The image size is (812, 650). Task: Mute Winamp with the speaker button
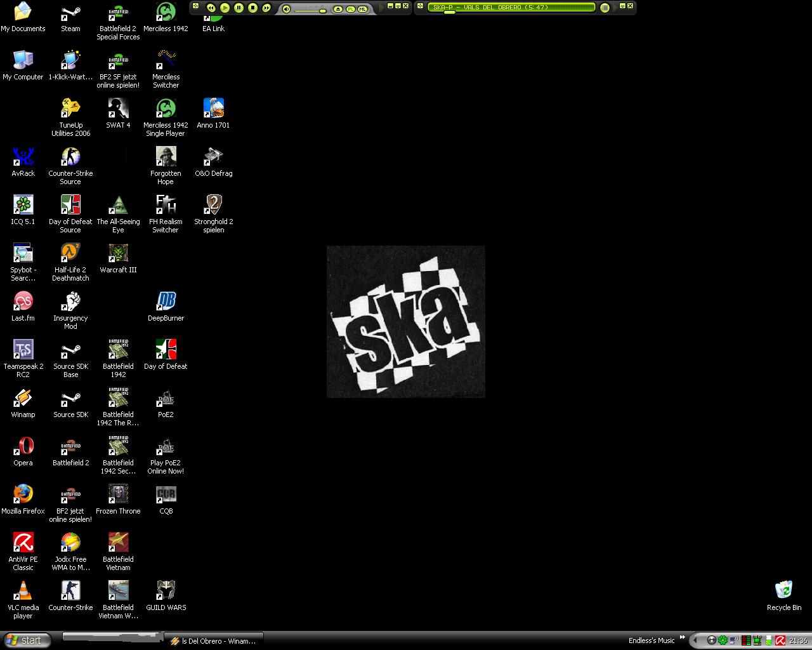tap(286, 9)
